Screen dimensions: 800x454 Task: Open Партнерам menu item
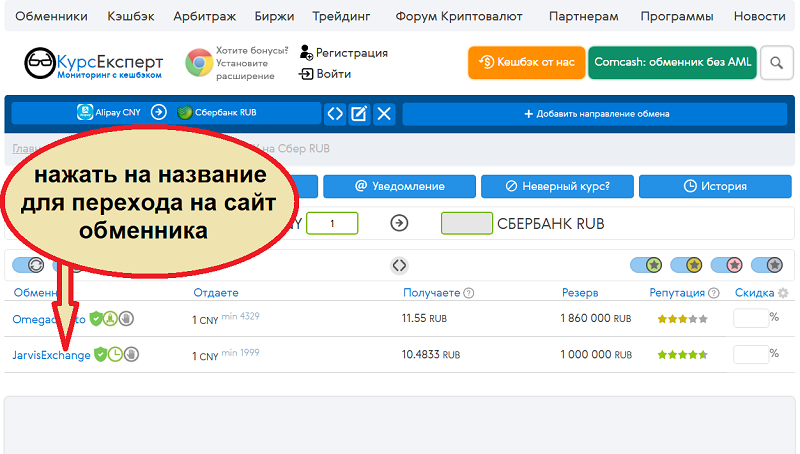584,16
